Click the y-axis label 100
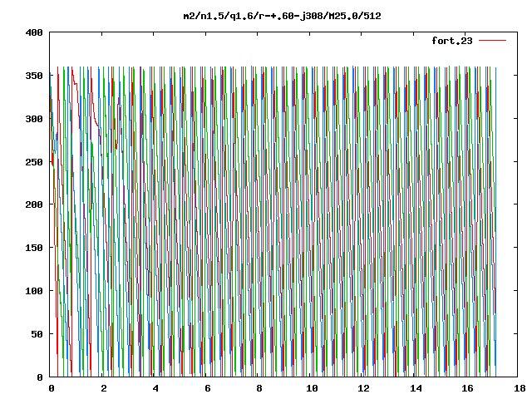532x399 pixels. pyautogui.click(x=34, y=291)
